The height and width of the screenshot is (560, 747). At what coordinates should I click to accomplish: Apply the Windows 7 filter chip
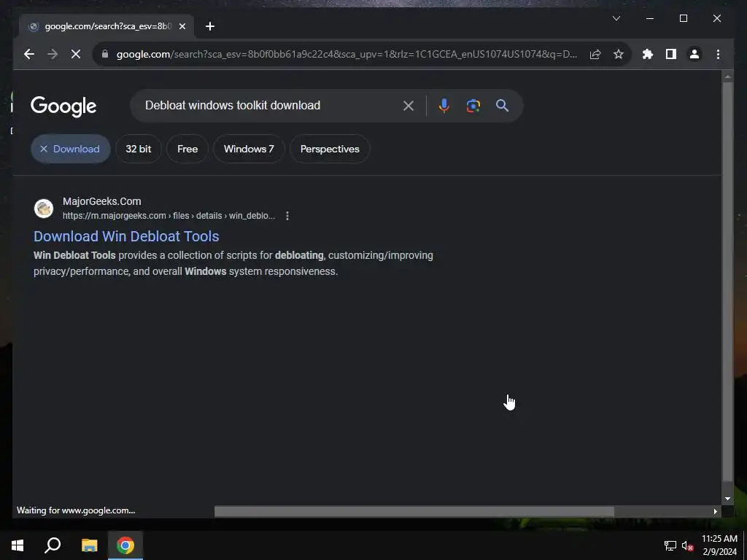coord(249,149)
